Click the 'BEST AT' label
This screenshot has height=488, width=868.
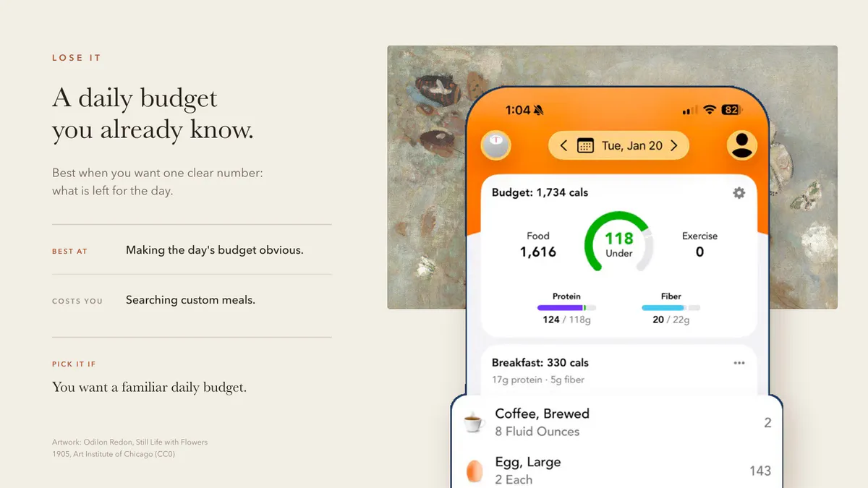69,252
